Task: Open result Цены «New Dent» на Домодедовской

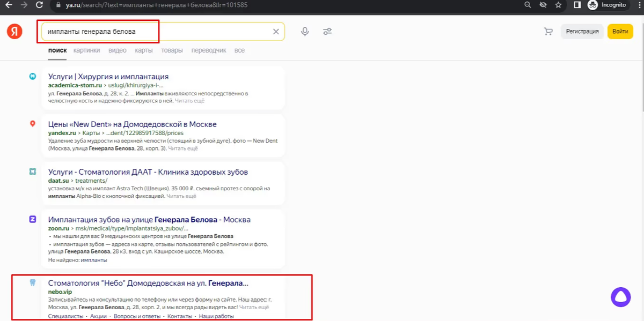Action: coord(133,124)
